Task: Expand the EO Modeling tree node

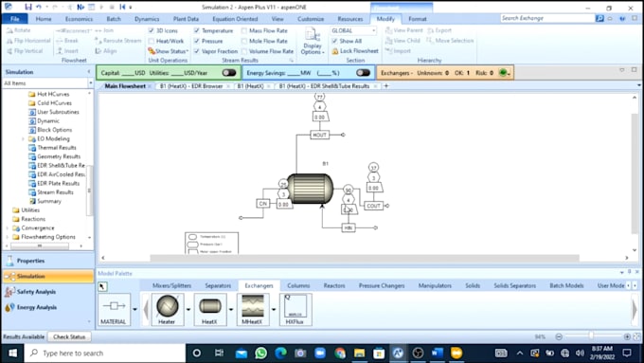Action: (23, 139)
